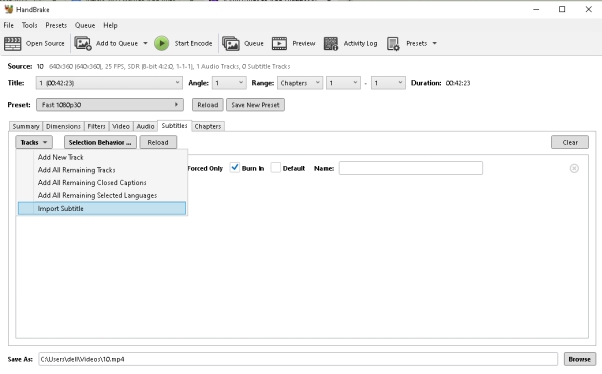Maximize the HandBrake window
Viewport: 602px width, 374px height.
pos(562,9)
